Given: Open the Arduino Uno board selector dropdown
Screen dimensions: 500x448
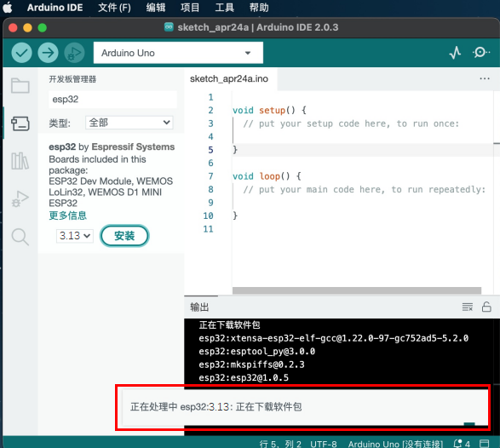Looking at the screenshot, I should point(178,53).
